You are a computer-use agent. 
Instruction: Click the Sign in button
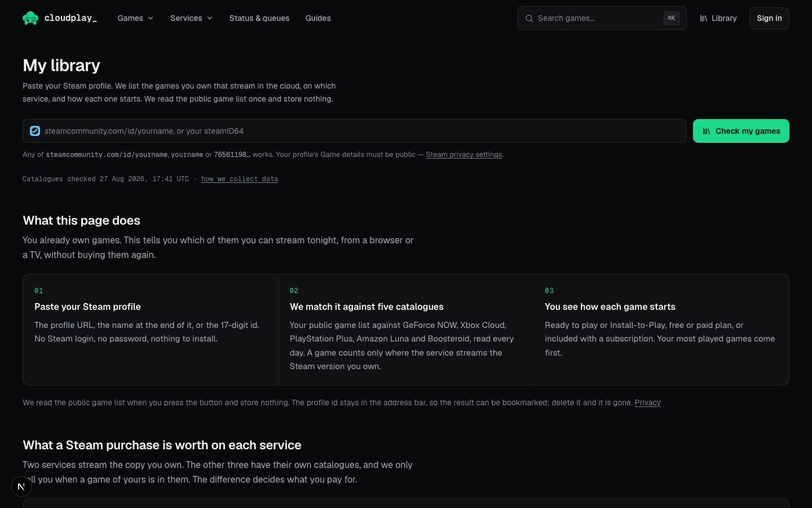[769, 18]
